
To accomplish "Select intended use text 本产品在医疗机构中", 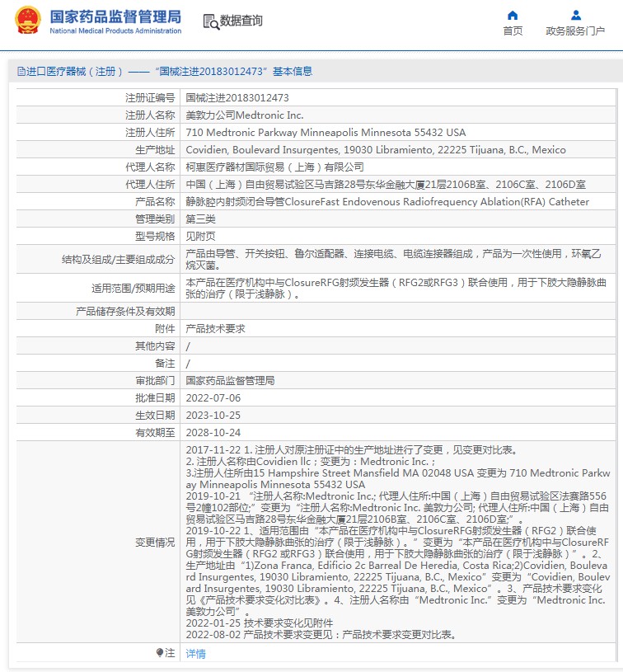I will click(x=396, y=288).
